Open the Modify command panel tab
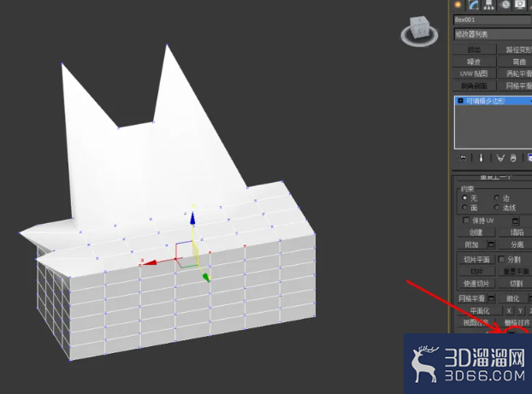This screenshot has width=532, height=394. (473, 5)
